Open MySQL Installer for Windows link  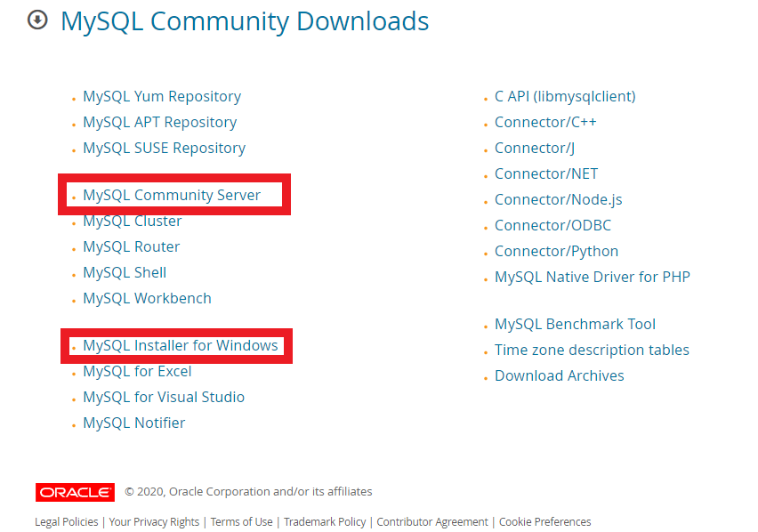pos(181,345)
